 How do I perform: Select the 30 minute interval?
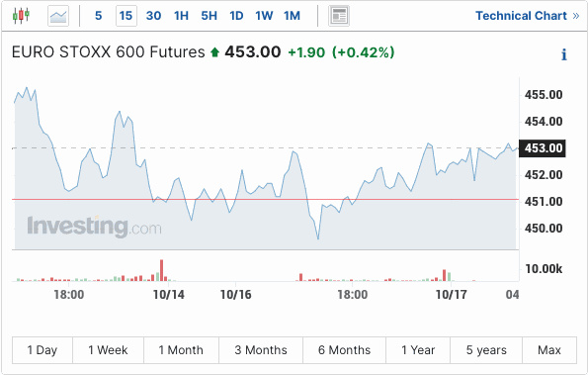pos(153,16)
